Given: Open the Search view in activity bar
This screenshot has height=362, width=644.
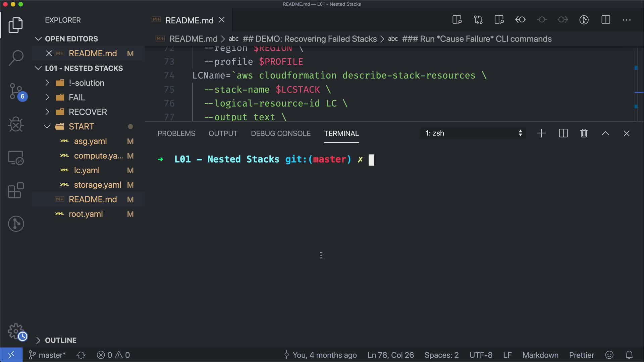Looking at the screenshot, I should pos(16,58).
